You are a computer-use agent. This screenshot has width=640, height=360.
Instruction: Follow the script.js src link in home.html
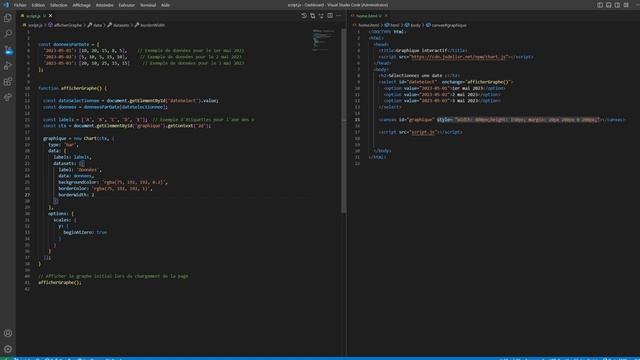(423, 132)
